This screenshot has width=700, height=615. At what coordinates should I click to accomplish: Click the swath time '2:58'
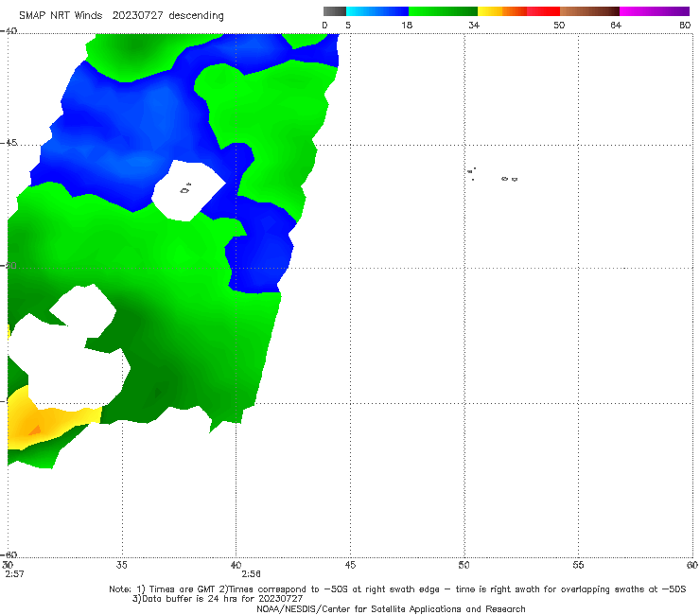point(251,574)
